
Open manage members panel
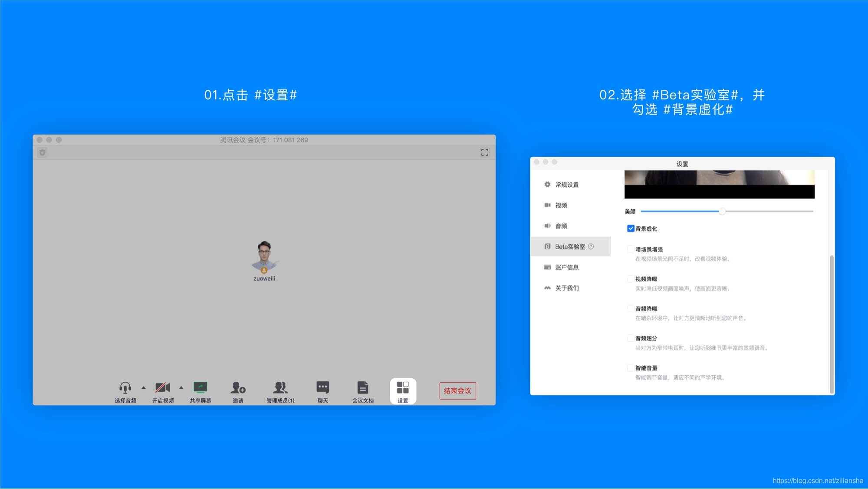click(x=280, y=387)
